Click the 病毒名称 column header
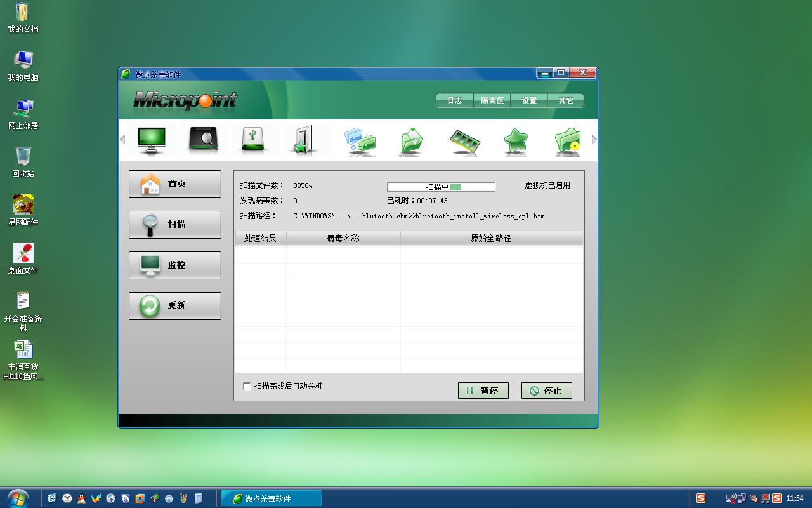Screen dimensions: 812x508 point(343,239)
